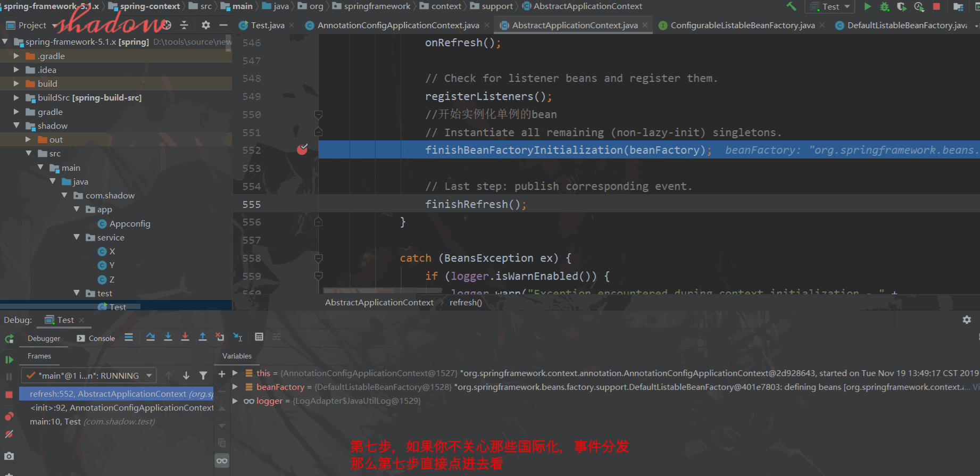Close the AbstractApplicationContext.java tab
980x476 pixels.
645,25
